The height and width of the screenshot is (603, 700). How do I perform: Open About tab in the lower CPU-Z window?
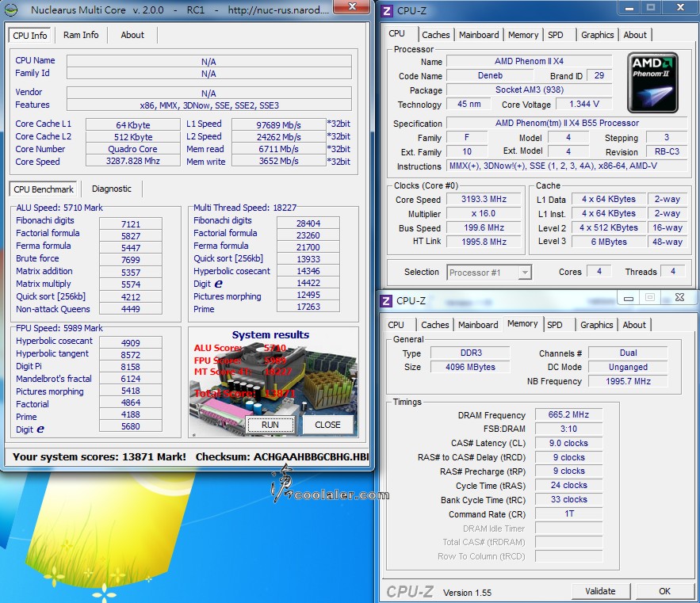tap(634, 325)
